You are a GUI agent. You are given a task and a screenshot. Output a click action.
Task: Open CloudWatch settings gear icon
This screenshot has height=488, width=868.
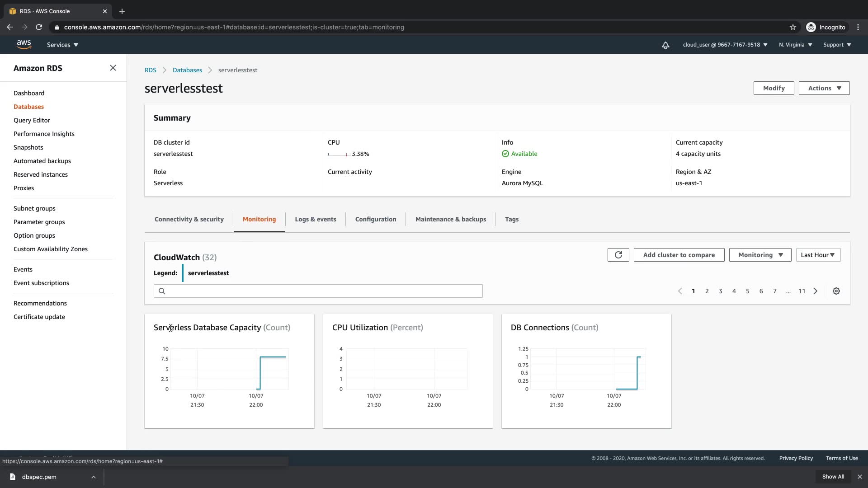pos(836,291)
